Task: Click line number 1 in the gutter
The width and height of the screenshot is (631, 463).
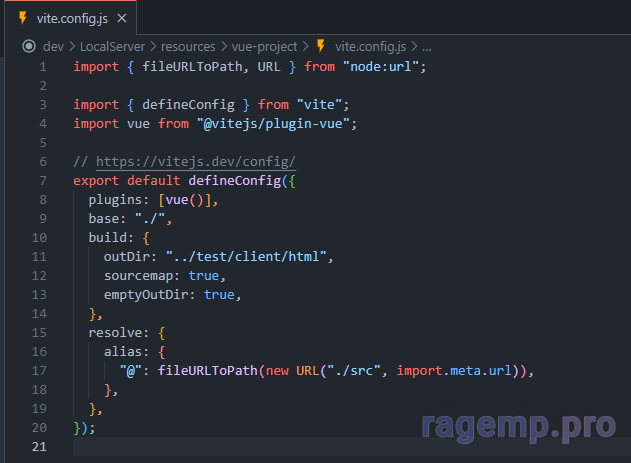Action: (x=43, y=67)
